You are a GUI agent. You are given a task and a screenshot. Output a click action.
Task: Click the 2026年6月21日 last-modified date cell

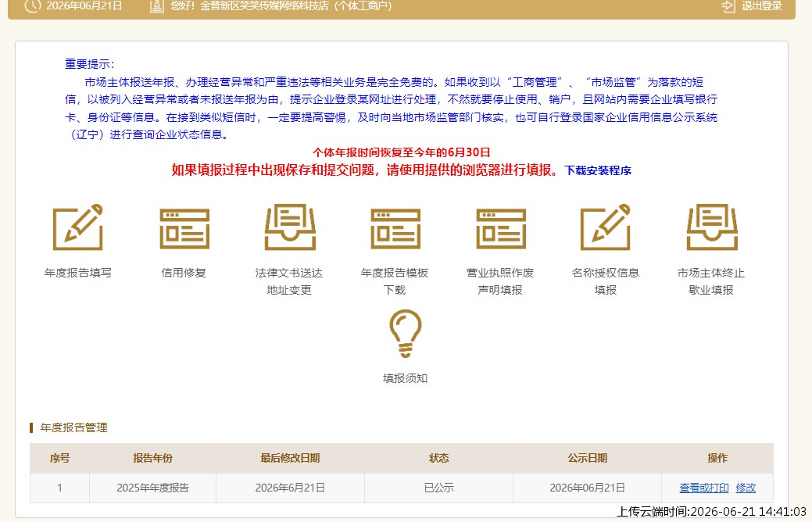click(290, 488)
